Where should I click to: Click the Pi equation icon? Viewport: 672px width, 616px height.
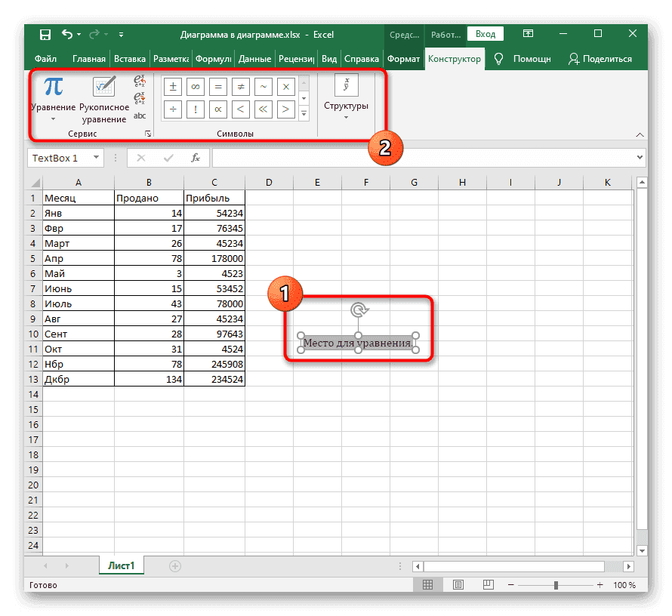[53, 88]
